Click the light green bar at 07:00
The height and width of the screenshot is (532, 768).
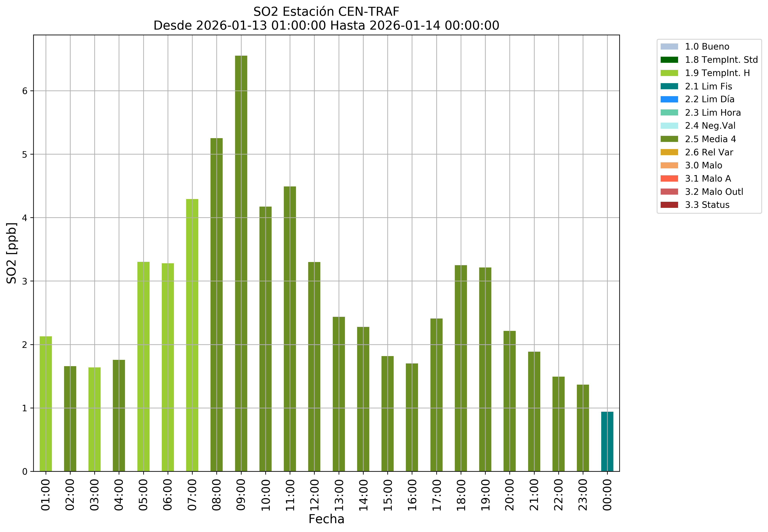point(192,335)
